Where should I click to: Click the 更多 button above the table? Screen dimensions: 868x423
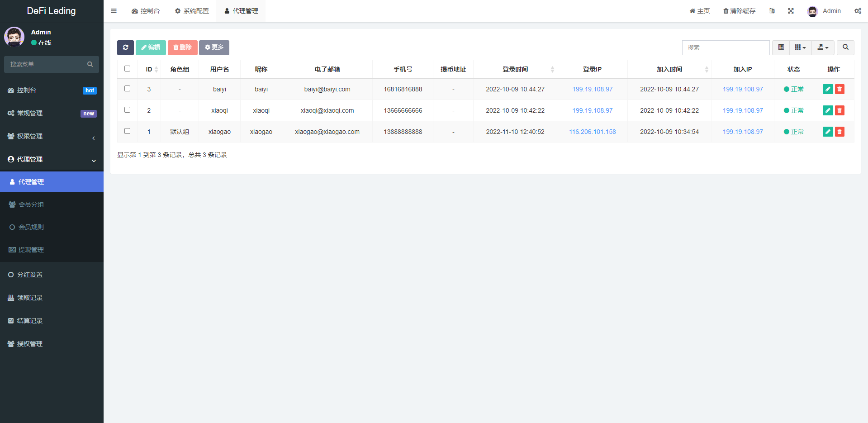pos(214,48)
